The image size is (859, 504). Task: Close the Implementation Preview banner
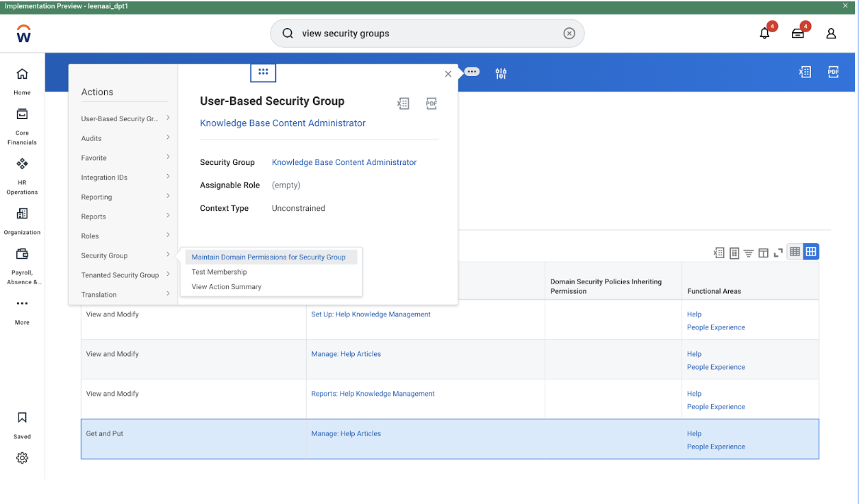click(845, 5)
